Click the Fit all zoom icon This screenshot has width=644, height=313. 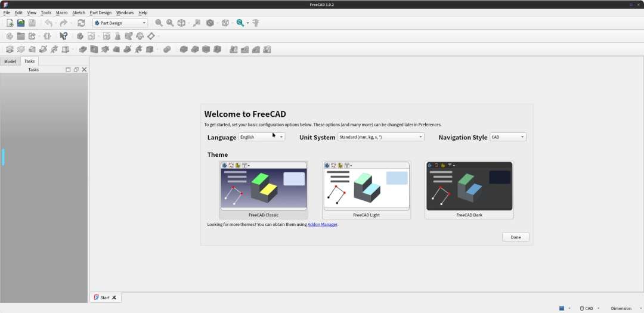click(x=159, y=23)
